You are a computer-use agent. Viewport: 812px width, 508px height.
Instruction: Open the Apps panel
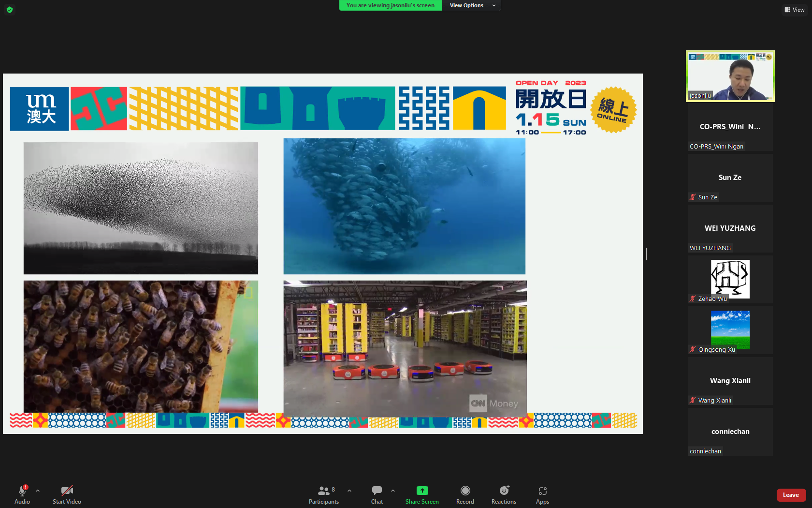coord(542,494)
